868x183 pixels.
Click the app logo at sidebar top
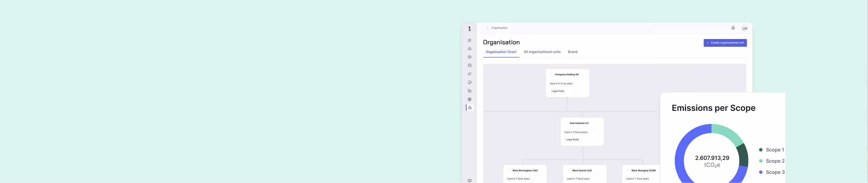(x=469, y=28)
